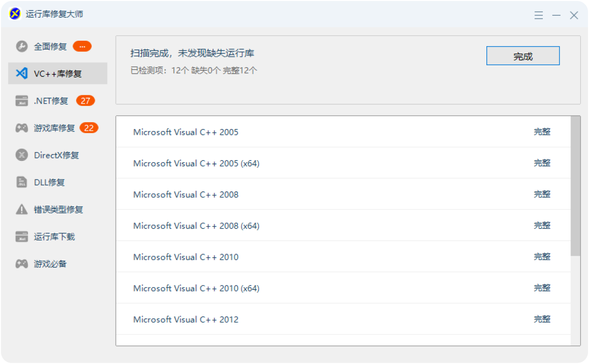Open the hamburger menu in title bar
This screenshot has width=589, height=364.
point(538,15)
